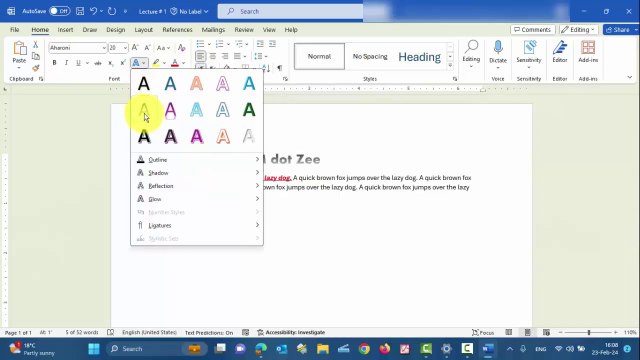The width and height of the screenshot is (640, 360).
Task: Apply the solid black fill text effect
Action: 144,84
